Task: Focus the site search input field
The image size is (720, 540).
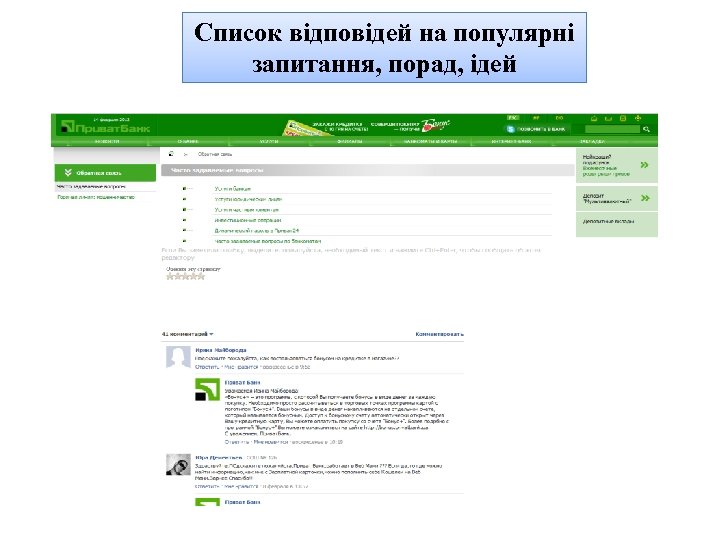Action: 613,129
